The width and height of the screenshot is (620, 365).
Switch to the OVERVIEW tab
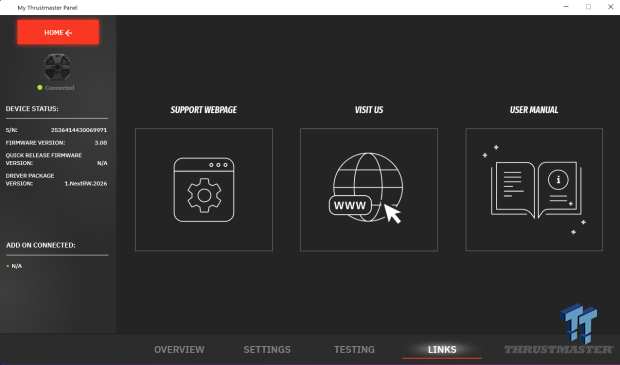(179, 350)
